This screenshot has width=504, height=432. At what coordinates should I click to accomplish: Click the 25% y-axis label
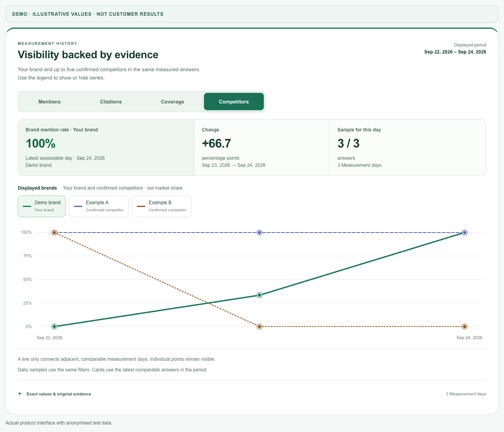pos(27,303)
